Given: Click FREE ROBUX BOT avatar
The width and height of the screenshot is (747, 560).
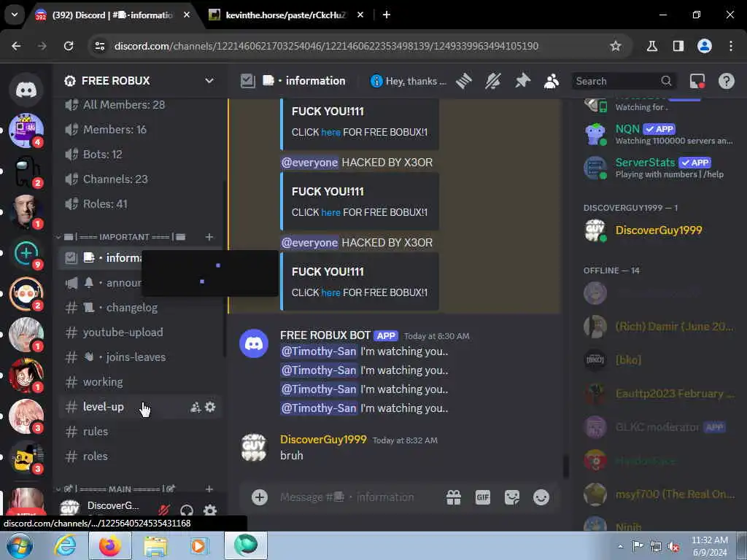Looking at the screenshot, I should point(254,343).
